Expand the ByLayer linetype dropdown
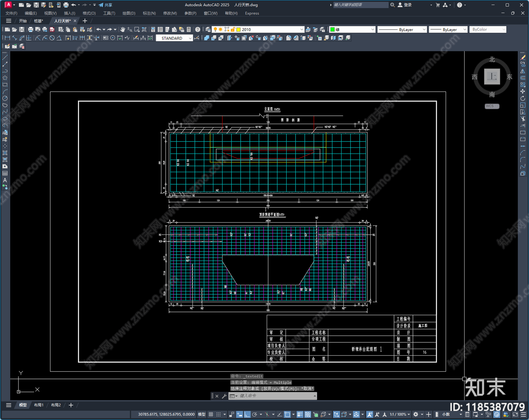The width and height of the screenshot is (529, 420). click(x=402, y=29)
